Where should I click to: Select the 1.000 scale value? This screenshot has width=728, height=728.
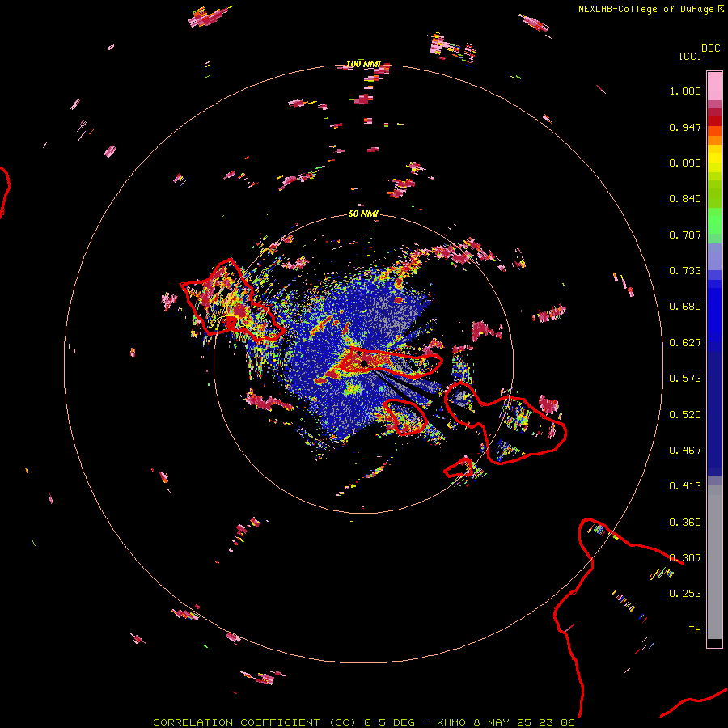(685, 91)
